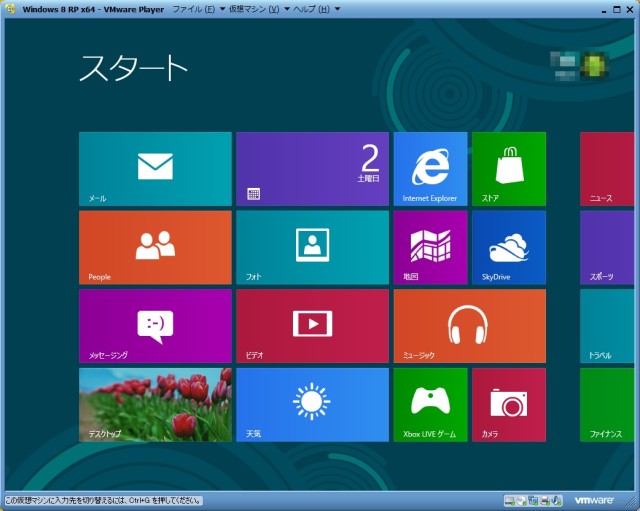The height and width of the screenshot is (511, 640).
Task: Open the Finance (ファイナンス) tile
Action: coord(607,405)
